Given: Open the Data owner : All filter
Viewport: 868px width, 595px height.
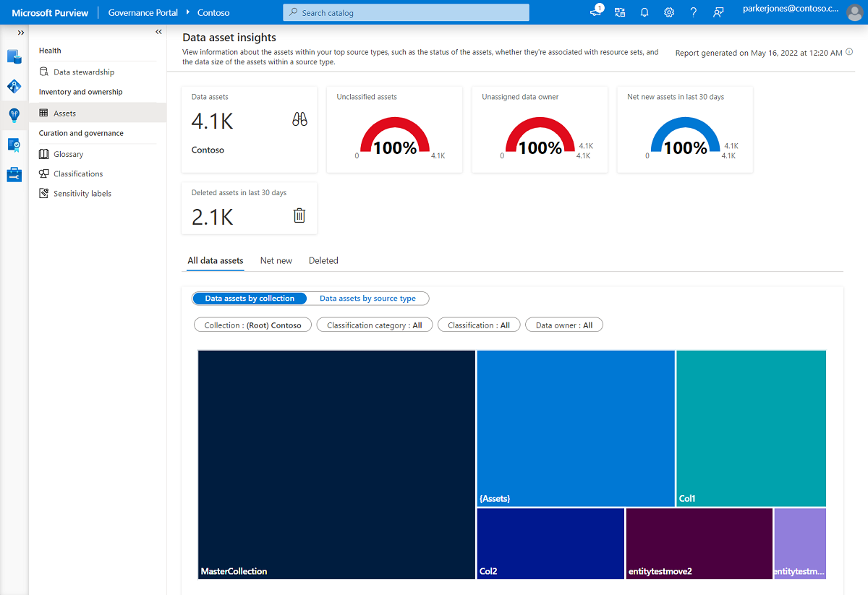Looking at the screenshot, I should pyautogui.click(x=563, y=325).
